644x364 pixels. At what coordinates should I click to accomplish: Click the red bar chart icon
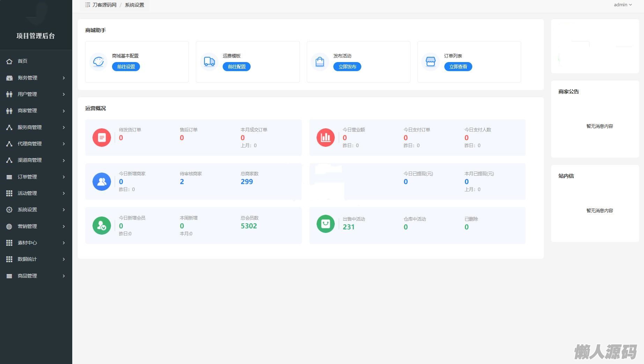(x=325, y=137)
